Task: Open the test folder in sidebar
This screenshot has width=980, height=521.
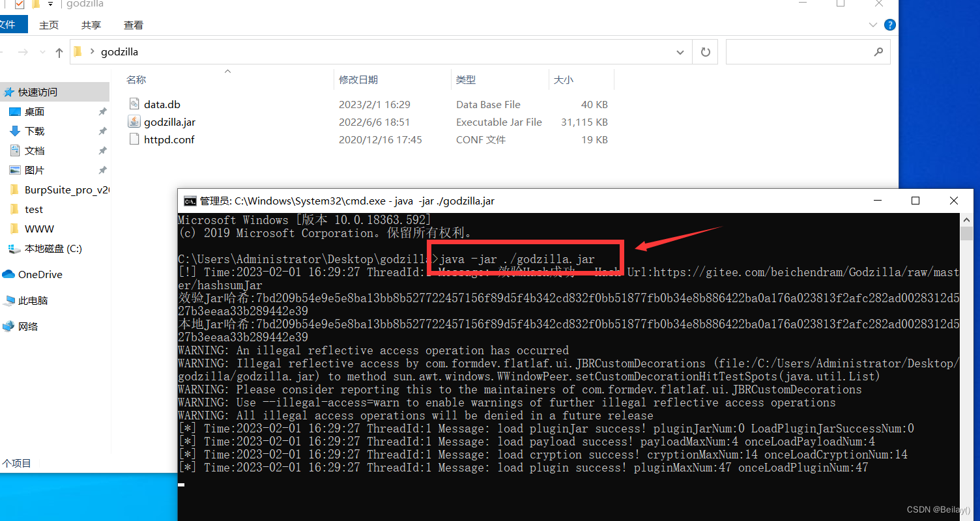Action: point(34,210)
